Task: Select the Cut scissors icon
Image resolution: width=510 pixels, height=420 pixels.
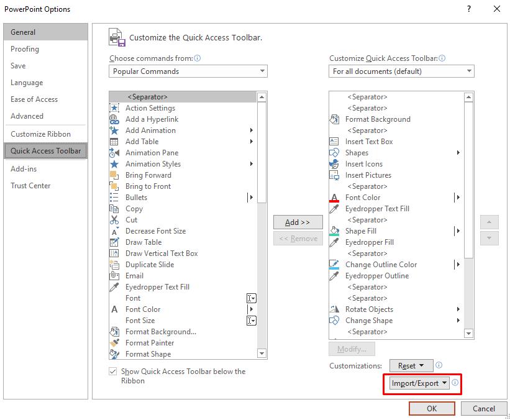Action: tap(114, 220)
